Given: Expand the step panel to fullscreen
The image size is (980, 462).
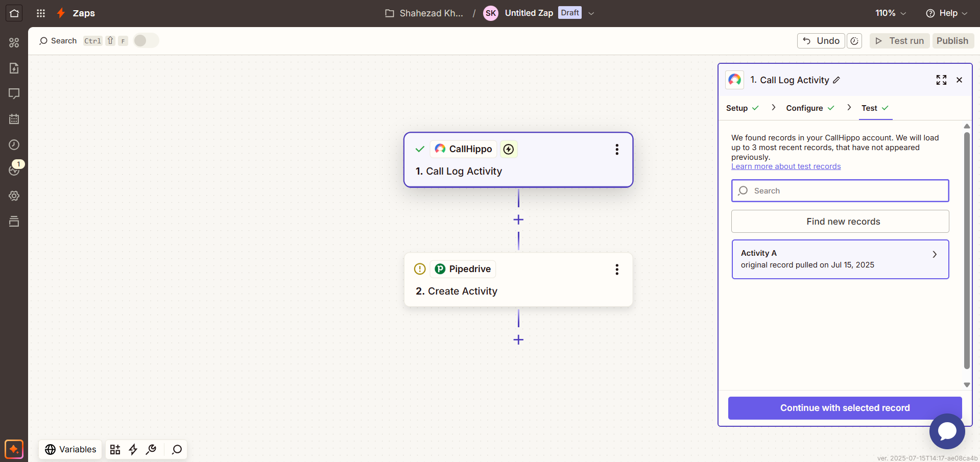Looking at the screenshot, I should coord(941,80).
